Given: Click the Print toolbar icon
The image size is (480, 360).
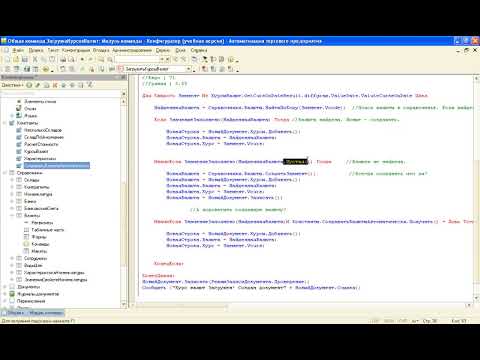Looking at the screenshot, I should pos(63,59).
